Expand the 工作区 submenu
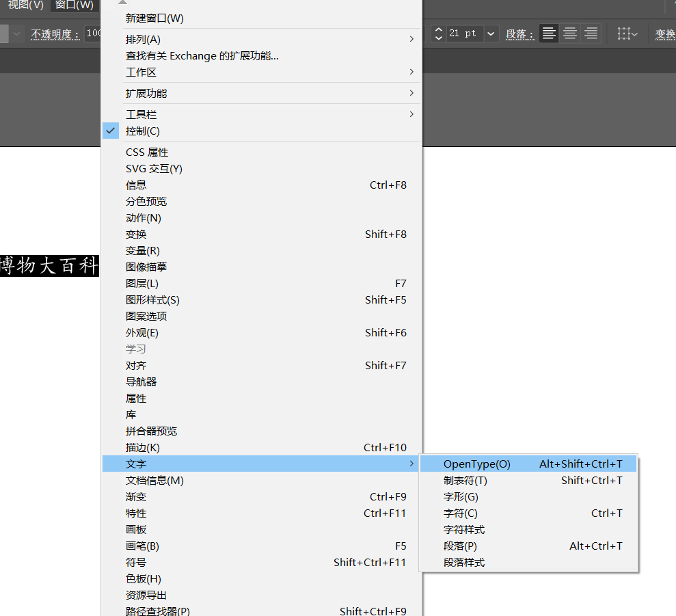 coord(261,72)
